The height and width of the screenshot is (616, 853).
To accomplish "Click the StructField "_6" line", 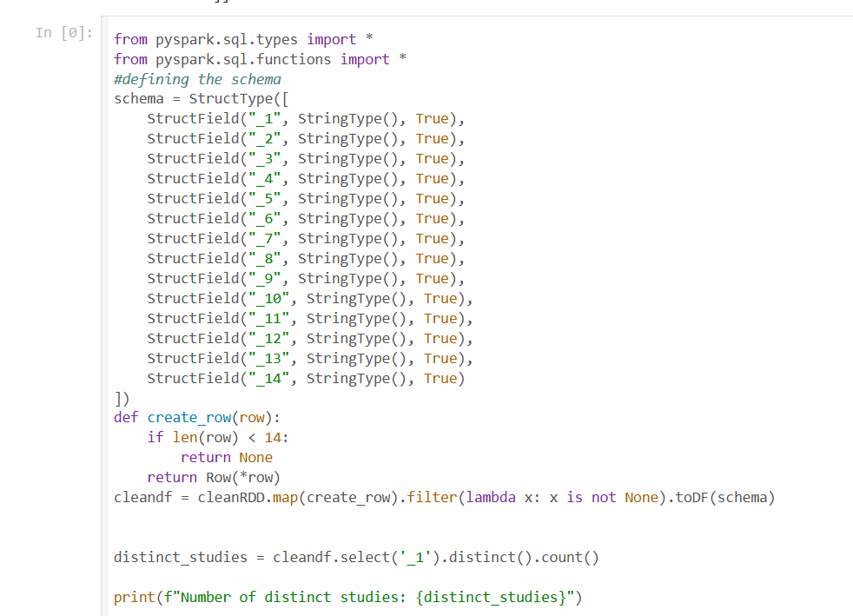I will [306, 219].
